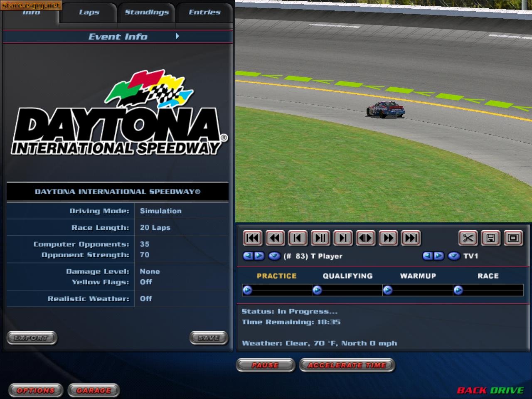This screenshot has height=399, width=532.
Task: Open the TV1 camera selection dropdown
Action: 453,256
